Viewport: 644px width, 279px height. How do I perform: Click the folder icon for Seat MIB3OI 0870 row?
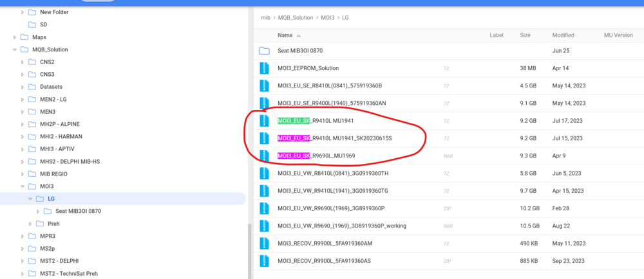[264, 51]
